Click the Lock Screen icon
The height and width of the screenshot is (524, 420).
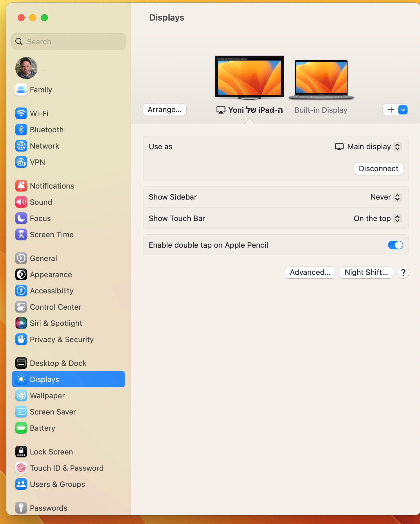coord(21,452)
